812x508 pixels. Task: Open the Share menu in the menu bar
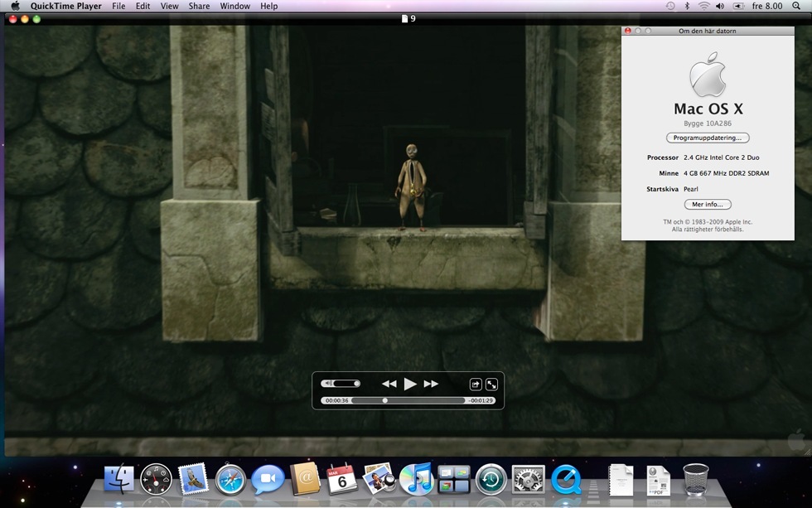tap(199, 6)
